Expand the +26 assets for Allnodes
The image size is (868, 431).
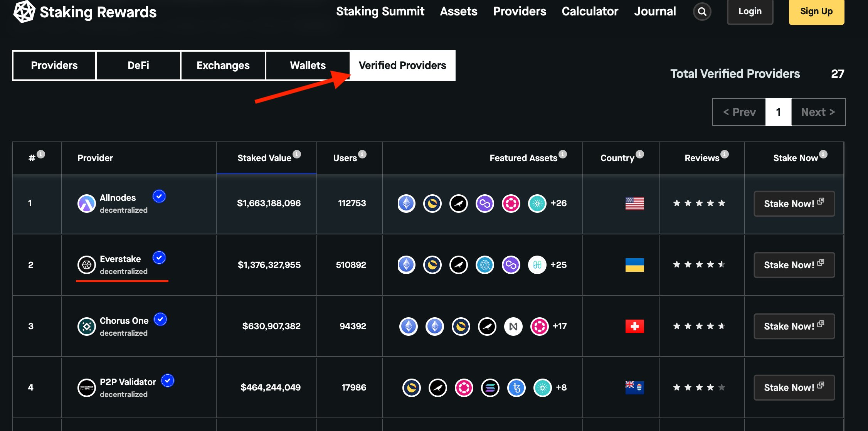558,203
